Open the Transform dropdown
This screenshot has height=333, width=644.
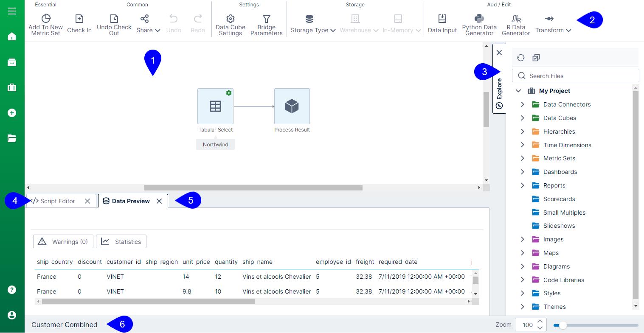click(552, 30)
